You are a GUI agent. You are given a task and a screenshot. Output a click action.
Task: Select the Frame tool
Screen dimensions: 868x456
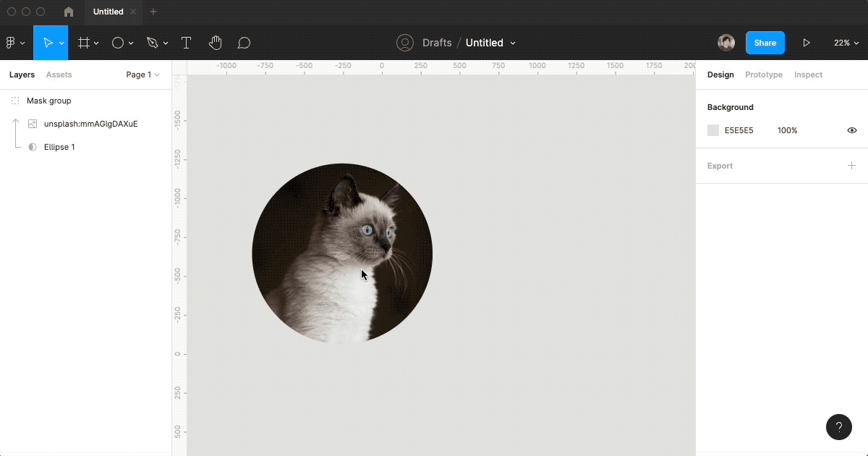coord(84,43)
